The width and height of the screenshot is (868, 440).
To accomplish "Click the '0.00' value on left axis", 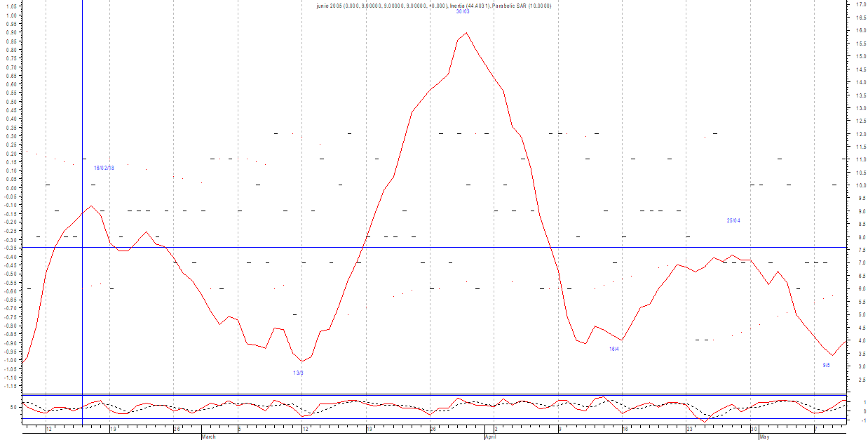I will pyautogui.click(x=13, y=188).
